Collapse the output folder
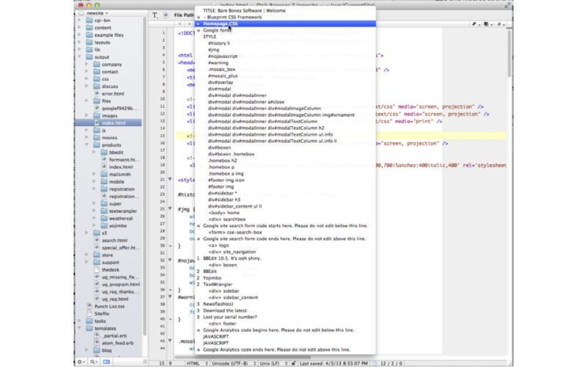The height and width of the screenshot is (367, 588). [x=80, y=57]
